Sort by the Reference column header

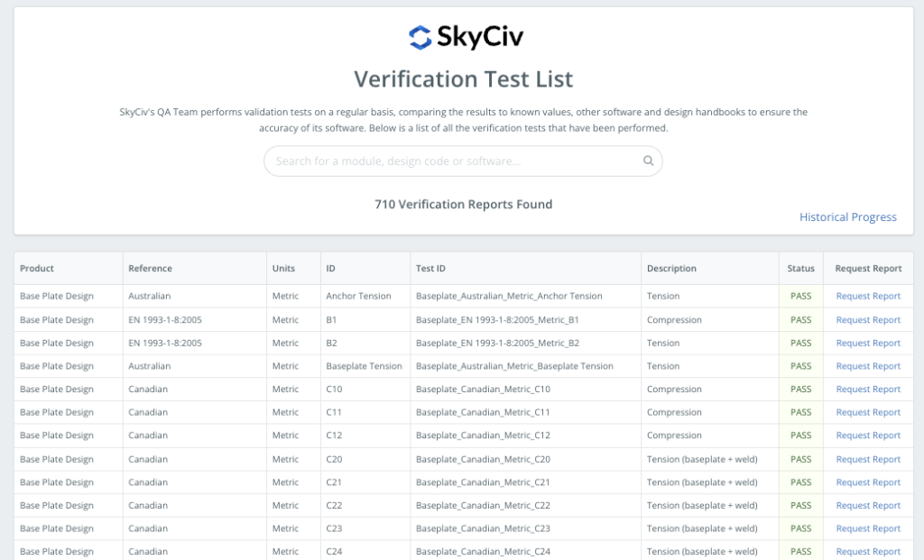(150, 269)
